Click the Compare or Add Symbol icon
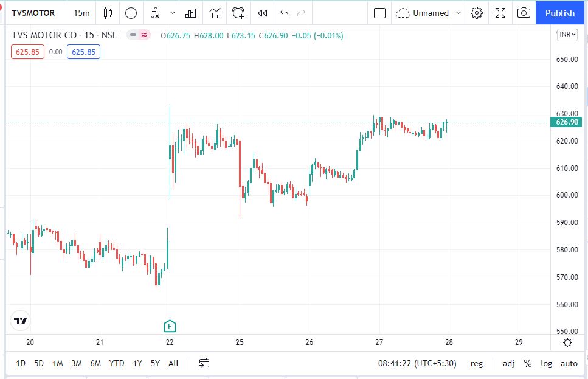588x379 pixels. (x=131, y=13)
